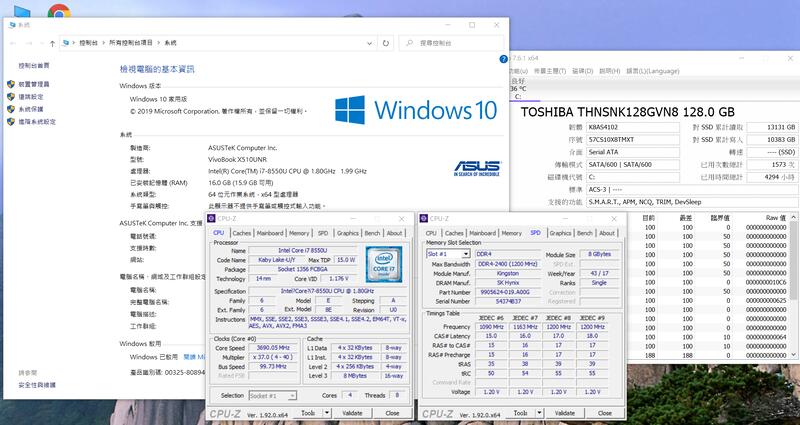This screenshot has width=800, height=425.
Task: Expand the address bar history dropdown chevron
Action: [370, 43]
